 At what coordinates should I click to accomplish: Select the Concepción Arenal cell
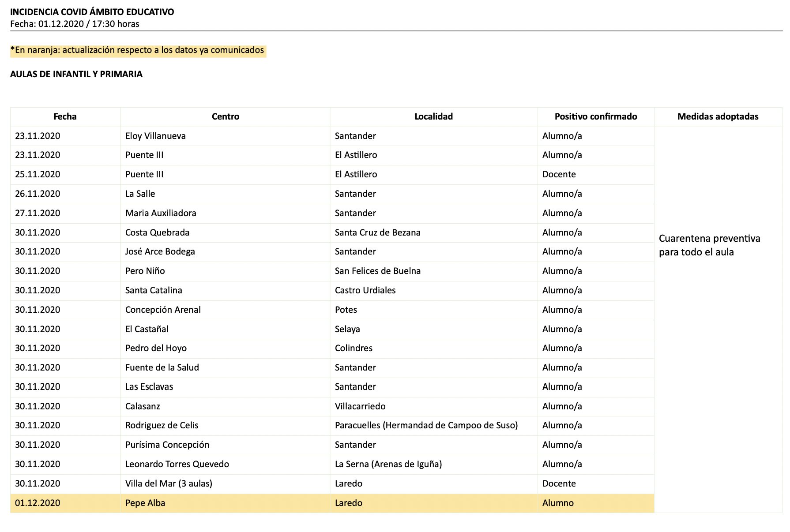[163, 310]
